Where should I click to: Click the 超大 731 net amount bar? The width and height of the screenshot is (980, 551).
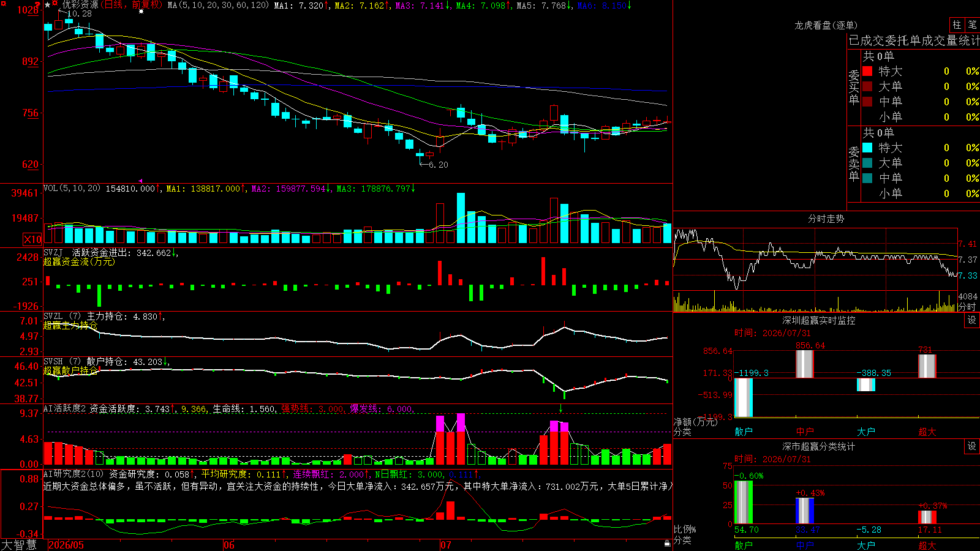point(927,366)
